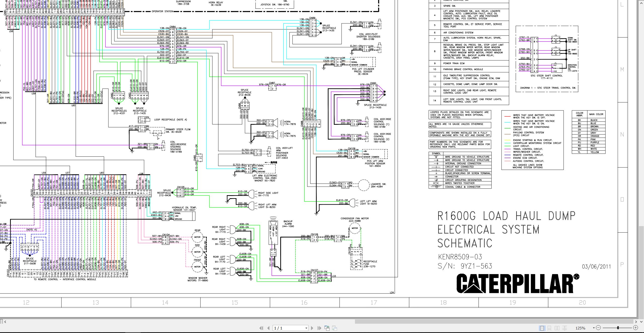Viewport: 644px width, 333px height.
Task: Click the zoom out minus button
Action: (598, 328)
